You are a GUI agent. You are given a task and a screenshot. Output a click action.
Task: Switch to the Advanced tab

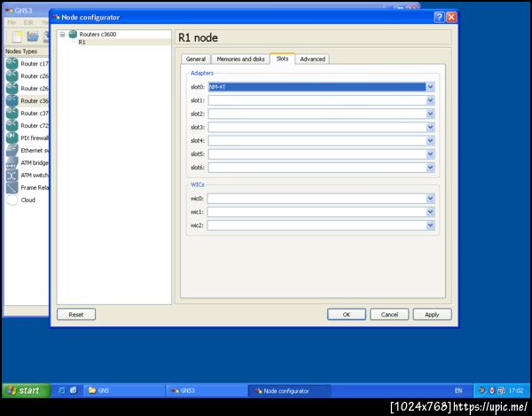tap(312, 59)
